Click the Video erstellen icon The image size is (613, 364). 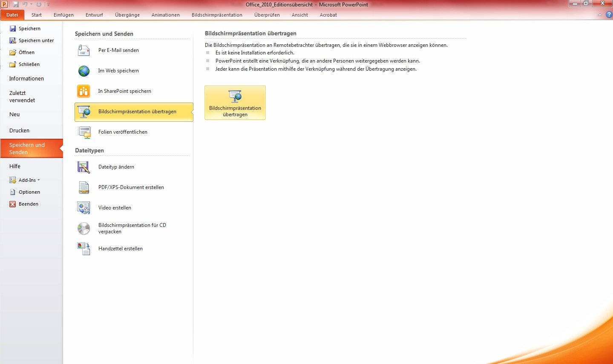84,208
